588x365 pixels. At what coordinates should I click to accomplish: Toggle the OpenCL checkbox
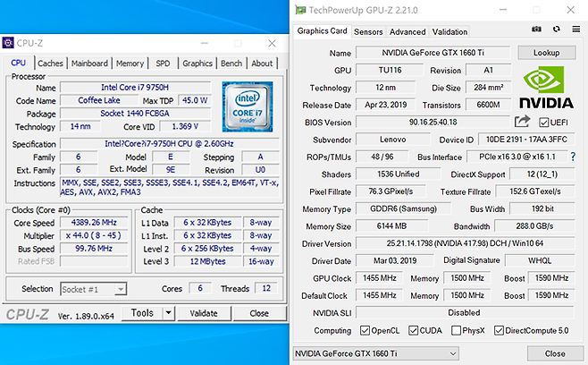(x=365, y=330)
